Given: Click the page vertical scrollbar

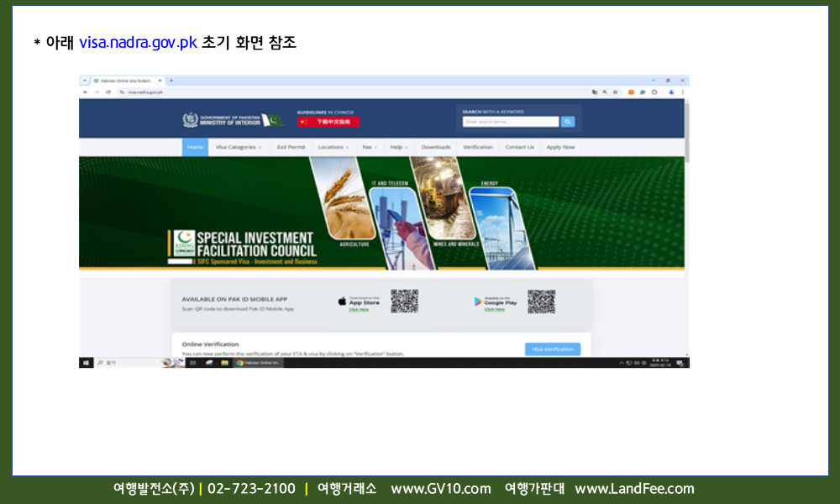Looking at the screenshot, I should 687,133.
